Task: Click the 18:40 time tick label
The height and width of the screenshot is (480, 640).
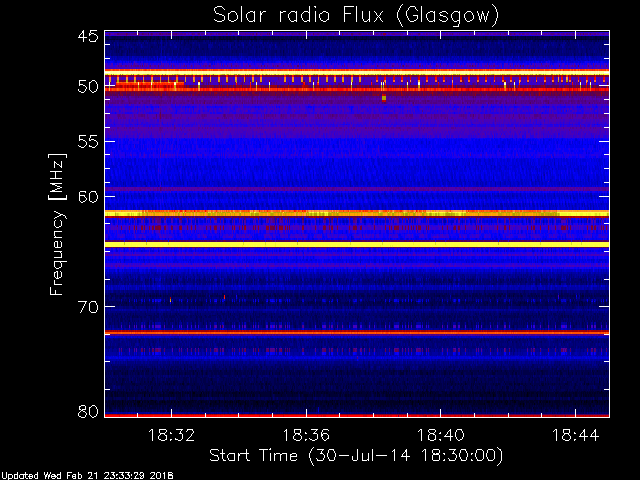Action: pyautogui.click(x=441, y=436)
